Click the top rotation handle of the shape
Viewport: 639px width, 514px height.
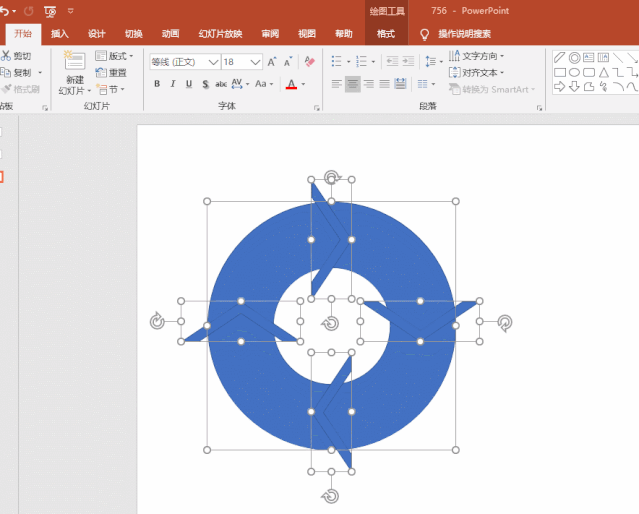click(x=332, y=177)
